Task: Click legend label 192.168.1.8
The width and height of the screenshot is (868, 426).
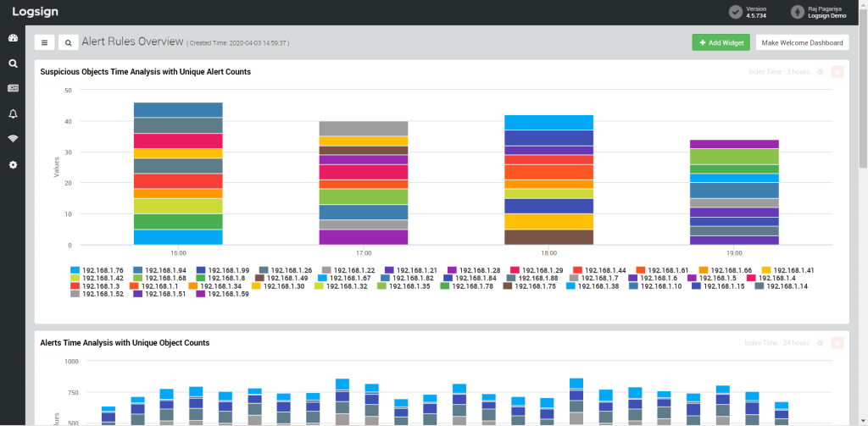Action: tap(226, 279)
